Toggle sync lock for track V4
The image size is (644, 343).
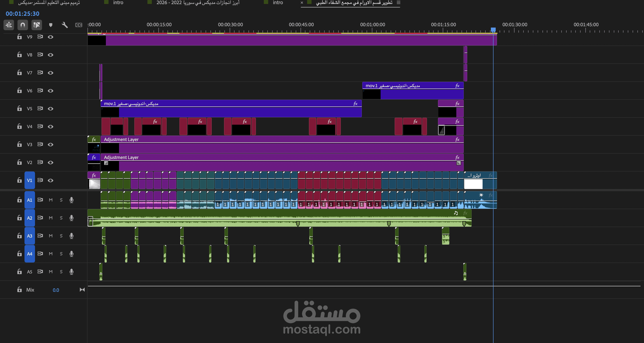40,126
